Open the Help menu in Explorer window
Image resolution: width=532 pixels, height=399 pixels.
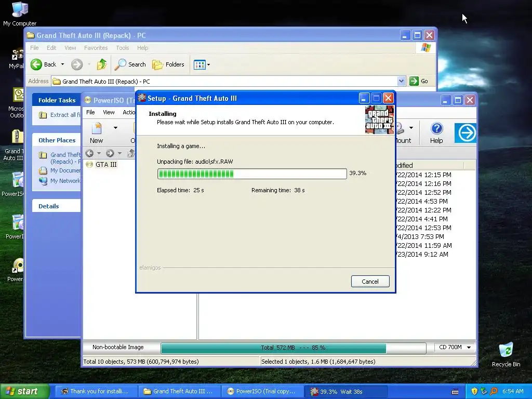[x=142, y=48]
